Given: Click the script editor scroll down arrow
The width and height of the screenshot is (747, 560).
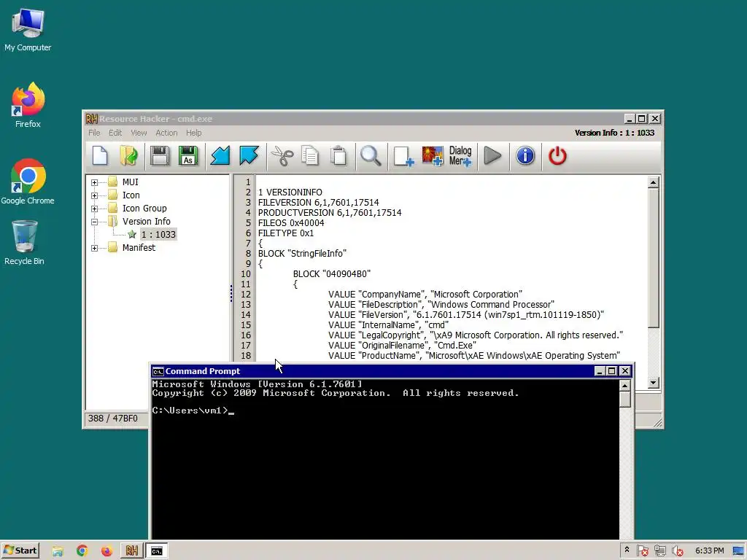Looking at the screenshot, I should (x=653, y=382).
